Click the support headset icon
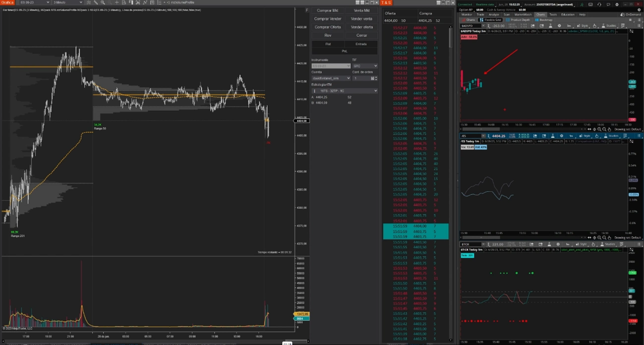Image resolution: width=644 pixels, height=345 pixels. (599, 4)
